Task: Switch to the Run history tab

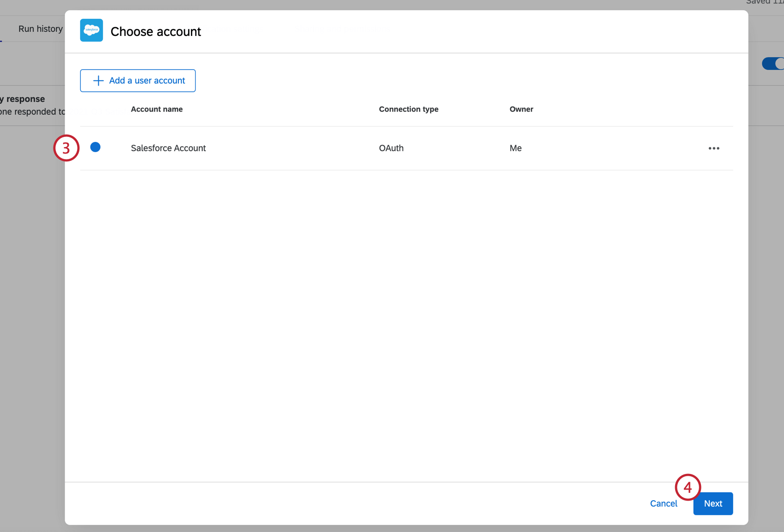Action: pos(40,29)
